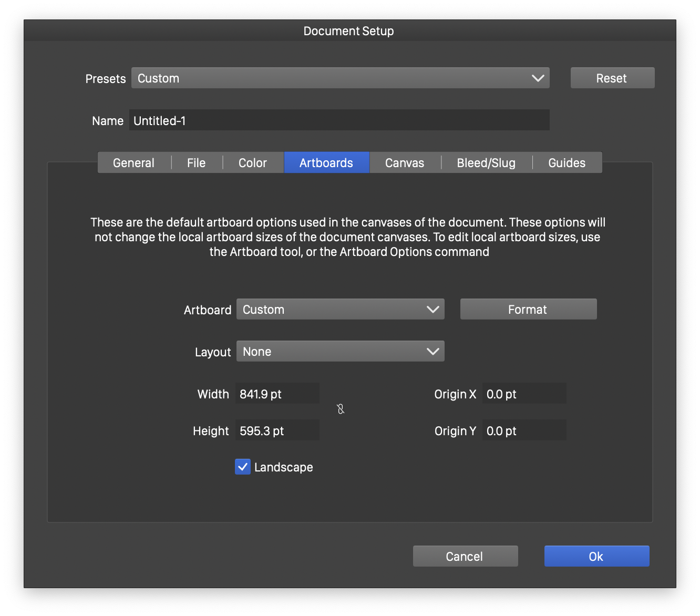The image size is (700, 616).
Task: Click the Width field showing 841.9 pt
Action: [277, 393]
